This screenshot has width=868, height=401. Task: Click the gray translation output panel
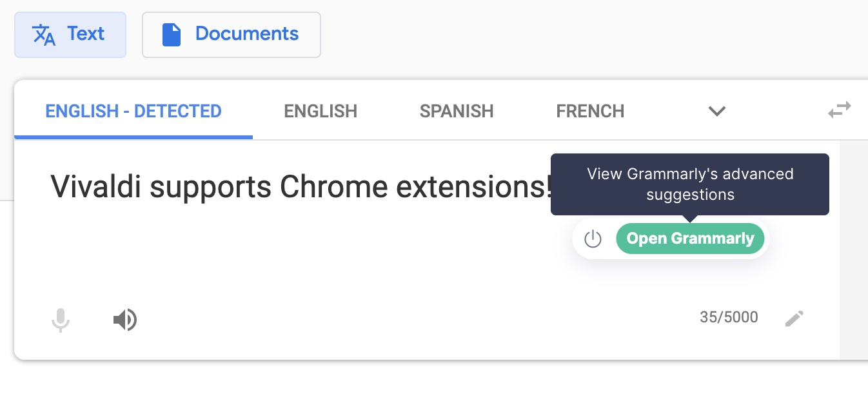tap(854, 250)
